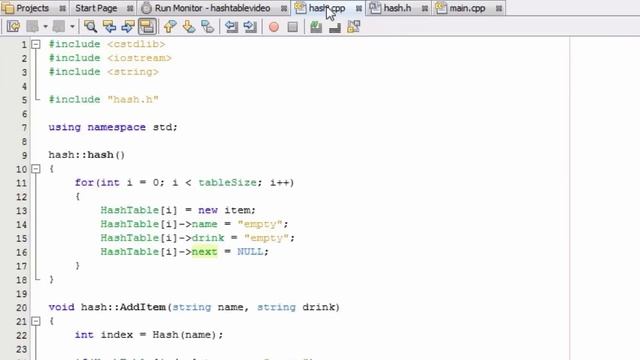Click 'drink' member on line 15
The width and height of the screenshot is (640, 360).
[x=208, y=238]
